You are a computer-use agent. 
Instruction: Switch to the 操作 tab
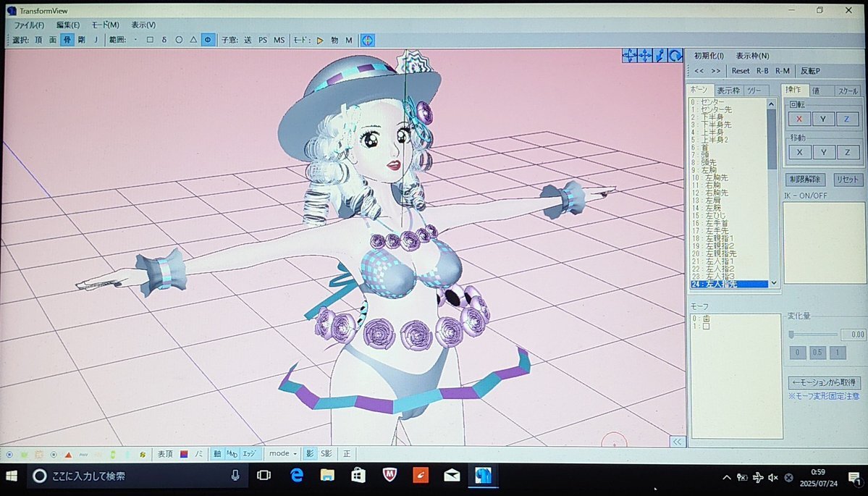click(793, 90)
